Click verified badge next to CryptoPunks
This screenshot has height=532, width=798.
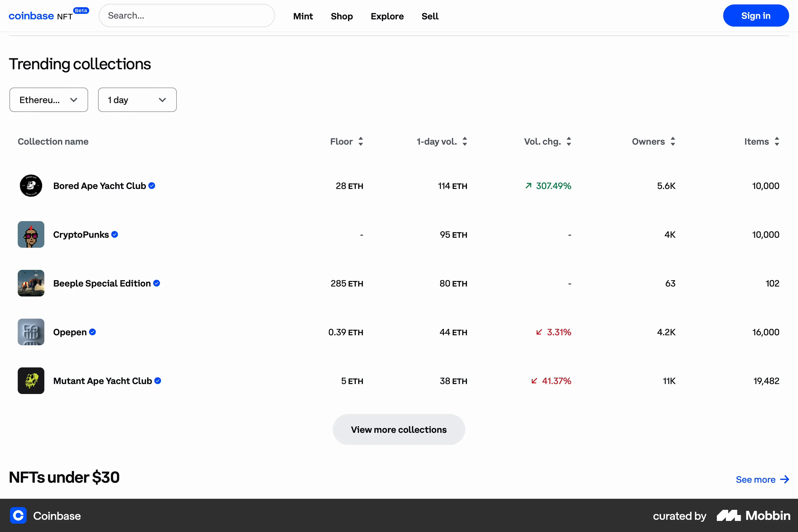point(115,234)
